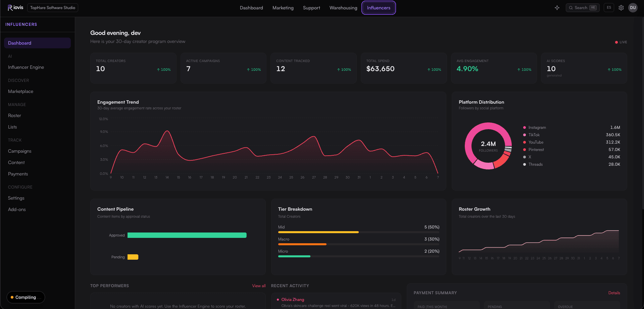Click the Instagram legend color dot
Image resolution: width=644 pixels, height=309 pixels.
[x=525, y=127]
